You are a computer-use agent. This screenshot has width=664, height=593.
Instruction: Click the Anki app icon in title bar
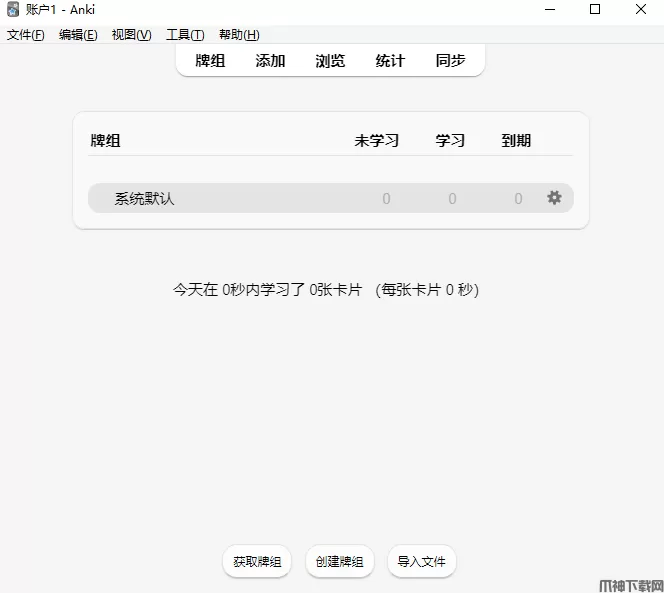click(13, 9)
